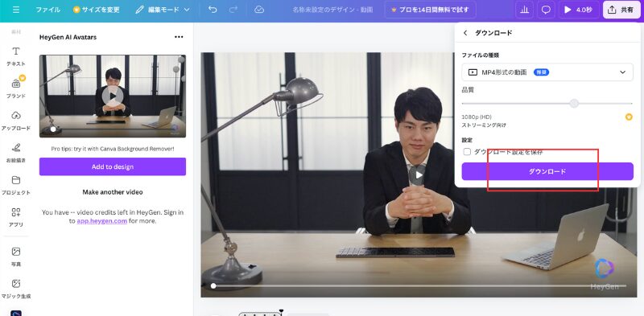Open the hamburger main menu
644x316 pixels.
click(x=15, y=10)
